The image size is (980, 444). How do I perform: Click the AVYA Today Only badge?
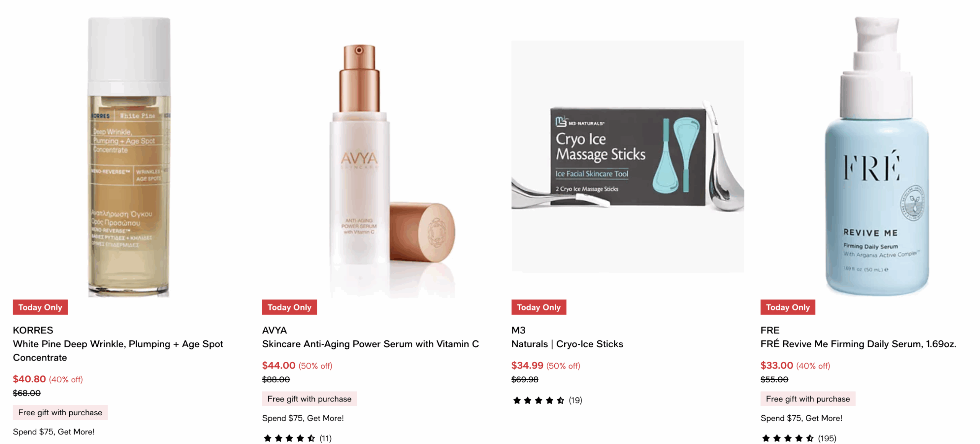click(289, 307)
